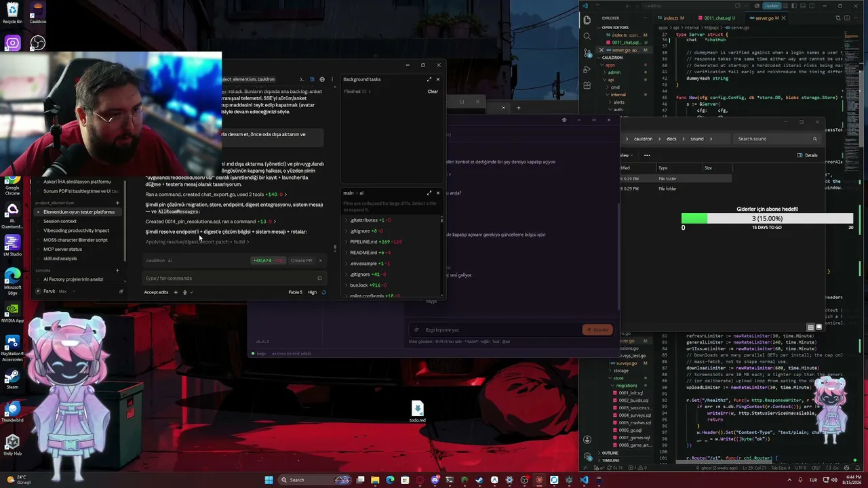
Task: Open File Explorer from the taskbar
Action: [374, 480]
